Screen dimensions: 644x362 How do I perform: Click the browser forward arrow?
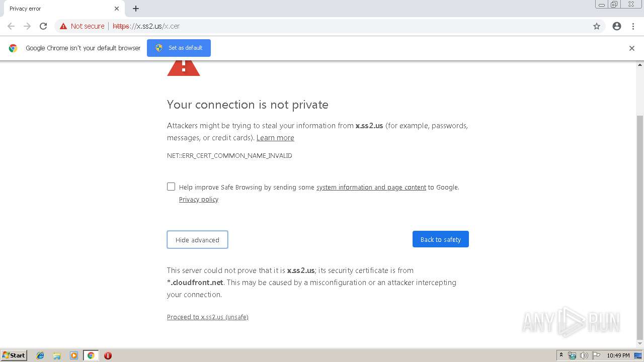pyautogui.click(x=27, y=26)
